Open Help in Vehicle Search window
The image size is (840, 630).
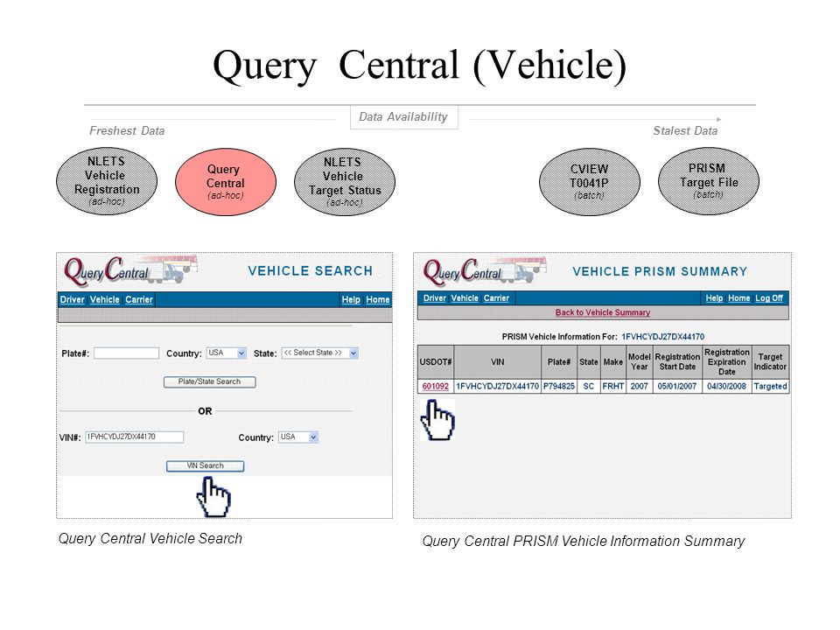[351, 299]
